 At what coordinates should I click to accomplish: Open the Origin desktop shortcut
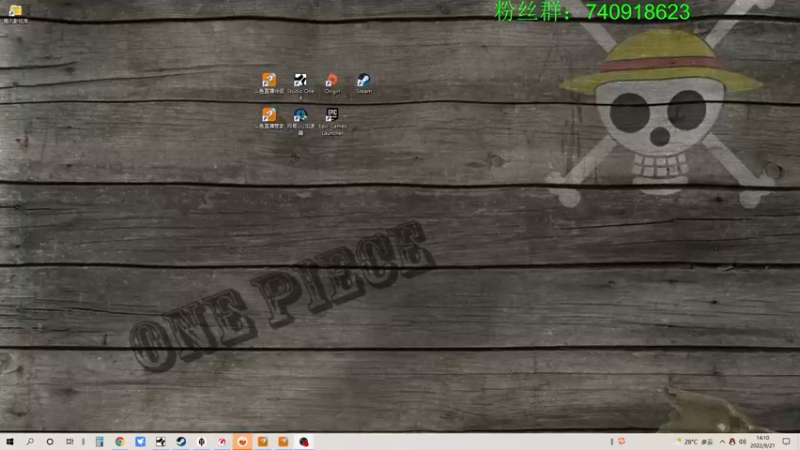click(x=332, y=83)
